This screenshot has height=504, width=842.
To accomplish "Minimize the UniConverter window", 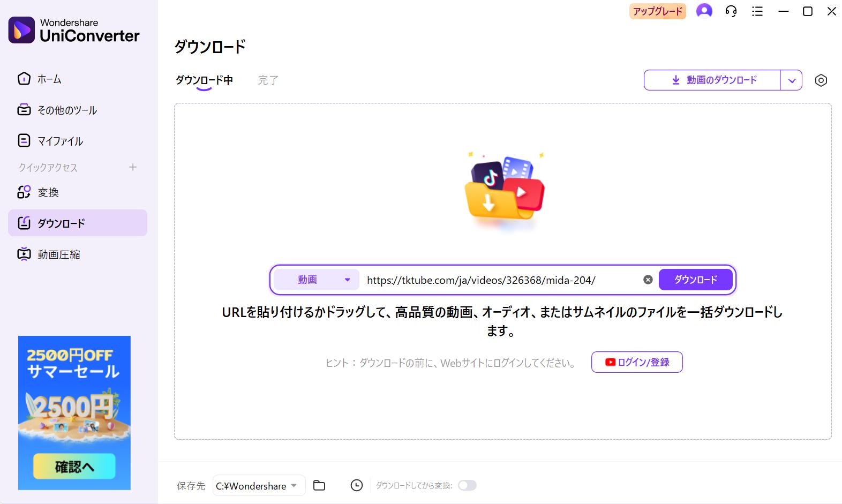I will click(783, 11).
